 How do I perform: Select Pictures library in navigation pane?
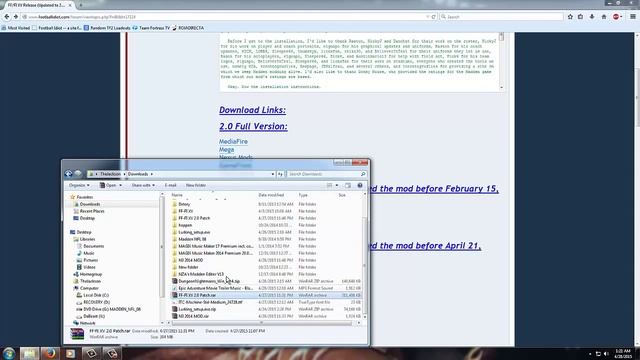coord(90,260)
